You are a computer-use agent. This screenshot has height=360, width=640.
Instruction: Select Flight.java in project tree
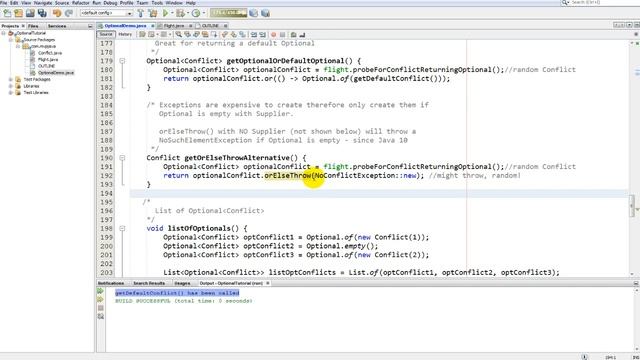coord(48,60)
